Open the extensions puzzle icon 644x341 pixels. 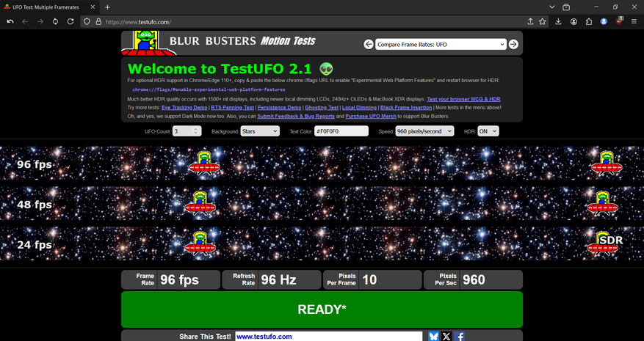pyautogui.click(x=589, y=22)
